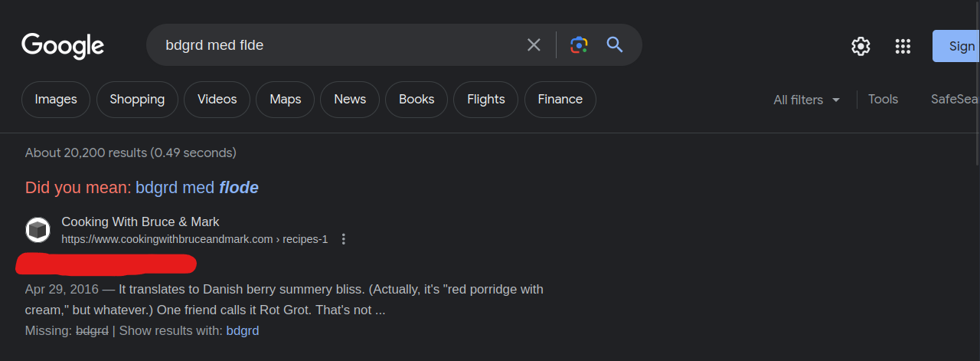Expand the All filters dropdown
The width and height of the screenshot is (980, 361).
pos(807,100)
